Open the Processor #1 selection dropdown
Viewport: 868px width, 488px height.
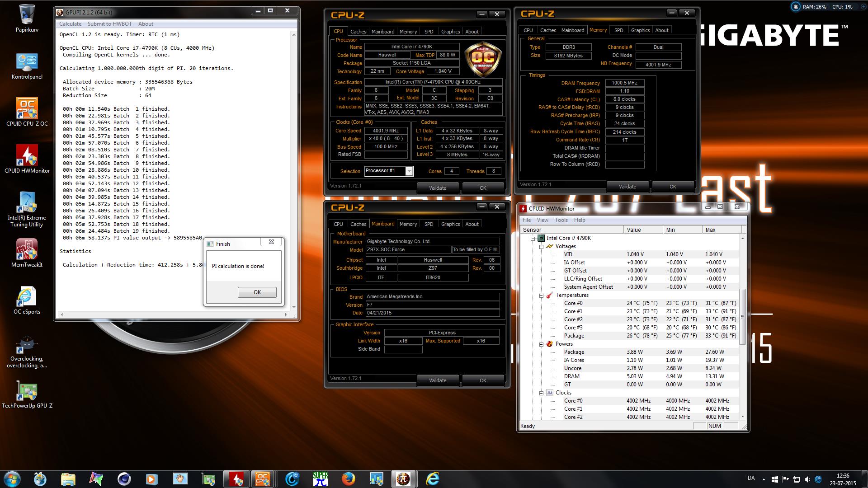tap(409, 171)
